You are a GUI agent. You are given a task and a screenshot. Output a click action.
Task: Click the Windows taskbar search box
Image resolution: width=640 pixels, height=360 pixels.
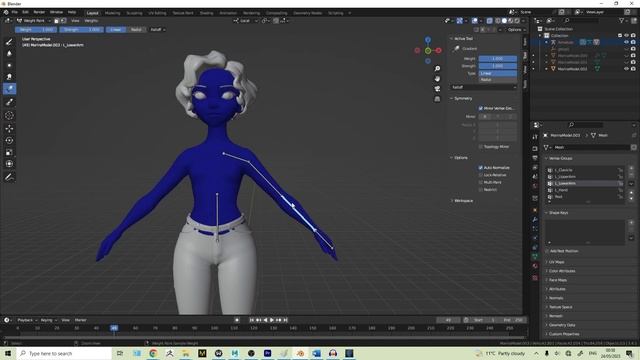(x=64, y=353)
